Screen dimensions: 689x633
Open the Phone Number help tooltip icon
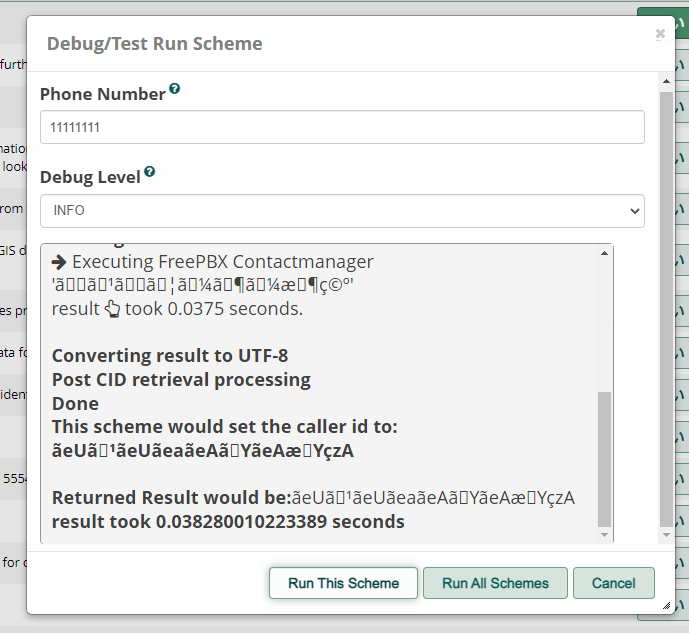(x=174, y=89)
